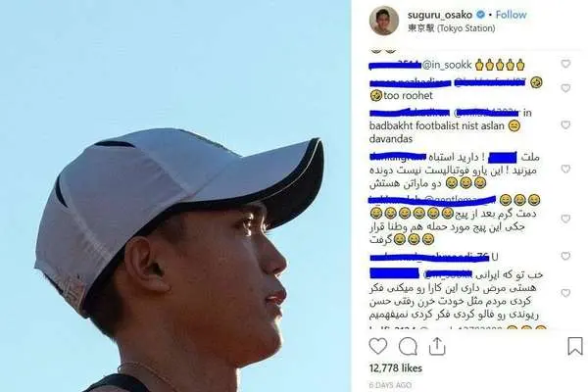Like the Persian marathon runner comment
The height and width of the screenshot is (392, 588).
[565, 169]
